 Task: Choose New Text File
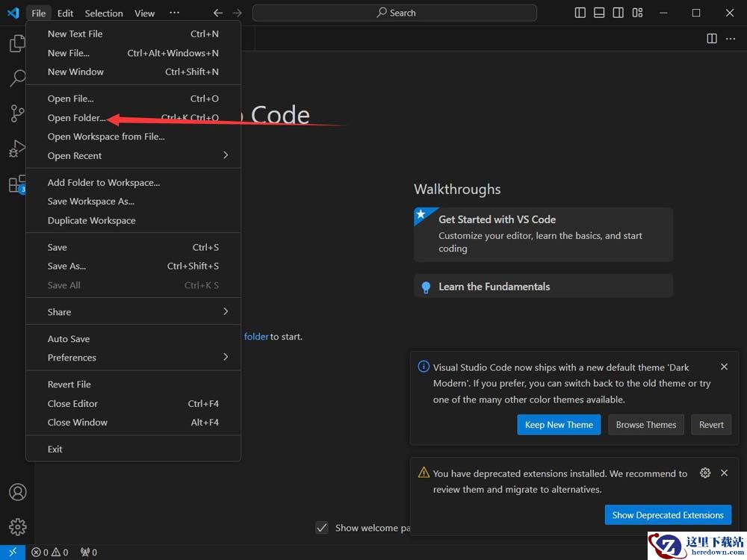click(134, 34)
